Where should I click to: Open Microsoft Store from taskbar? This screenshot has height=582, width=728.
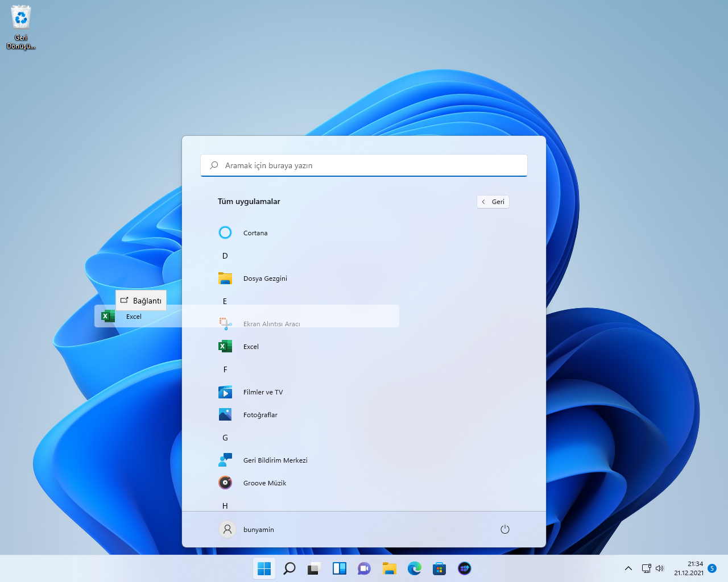439,568
